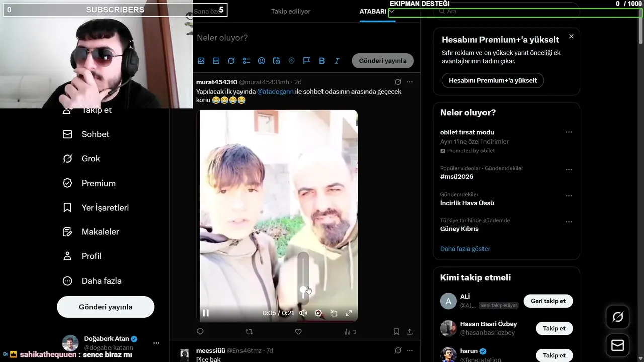The width and height of the screenshot is (644, 362).
Task: Mute the video with speaker icon
Action: (x=303, y=313)
